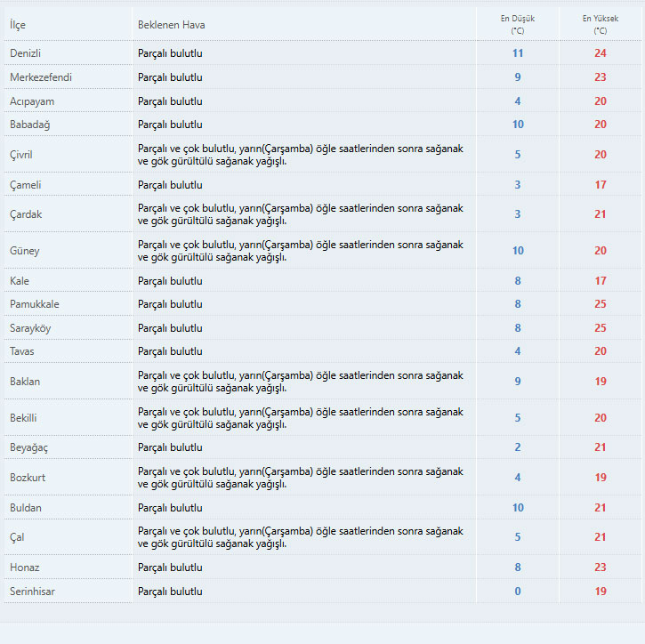Click the Pamukkale district name
The height and width of the screenshot is (644, 645).
point(35,304)
